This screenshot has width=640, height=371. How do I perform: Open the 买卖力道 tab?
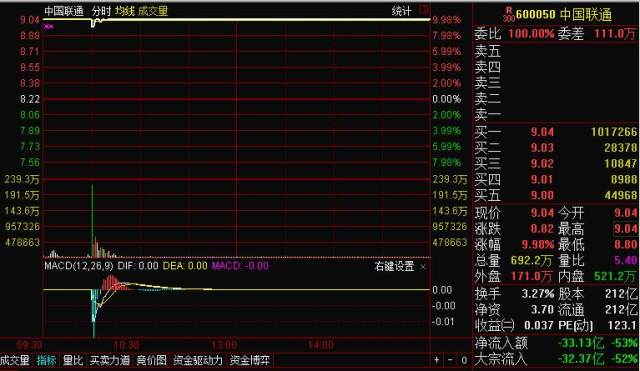click(110, 360)
